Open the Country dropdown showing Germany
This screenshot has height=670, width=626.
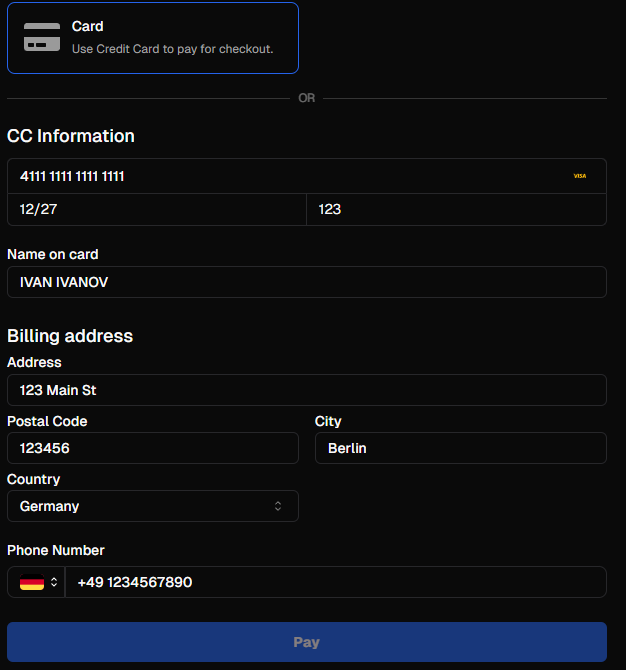(x=152, y=506)
